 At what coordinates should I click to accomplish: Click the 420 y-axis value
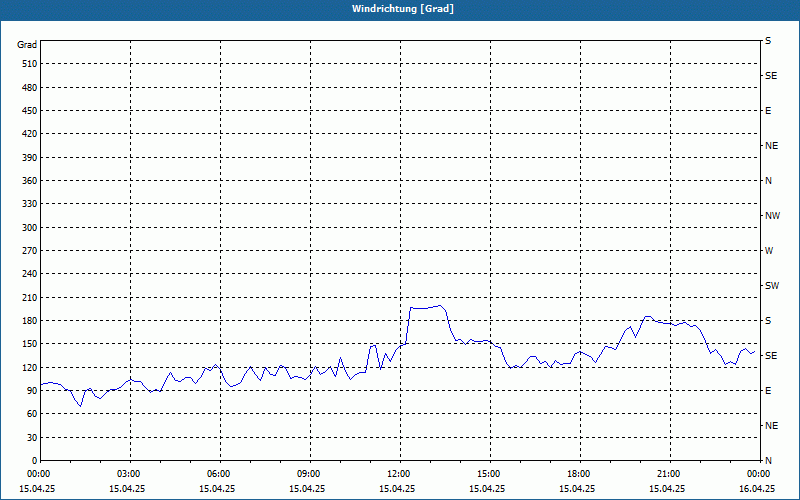(30, 134)
